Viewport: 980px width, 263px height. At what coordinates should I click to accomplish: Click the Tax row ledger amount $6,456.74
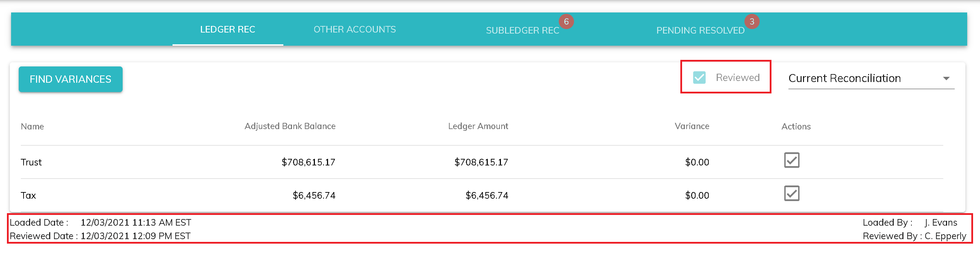click(x=487, y=196)
